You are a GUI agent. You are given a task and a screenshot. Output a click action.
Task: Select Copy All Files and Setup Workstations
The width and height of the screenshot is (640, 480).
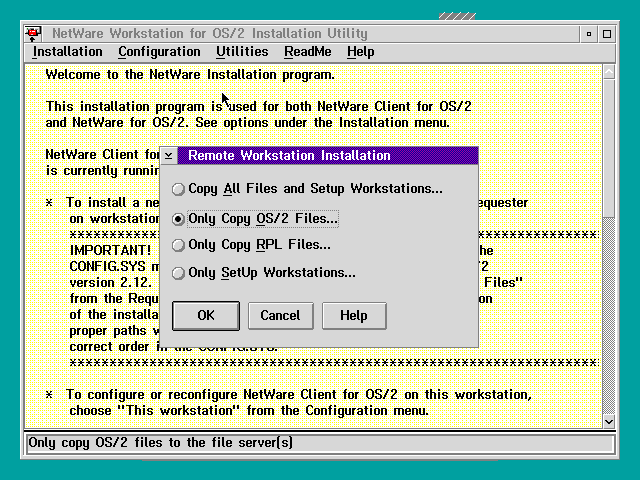307,189
